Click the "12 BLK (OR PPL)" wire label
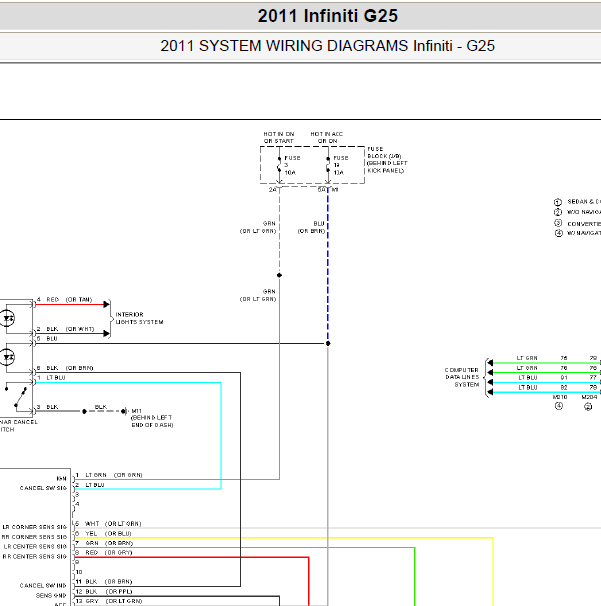 coord(104,592)
